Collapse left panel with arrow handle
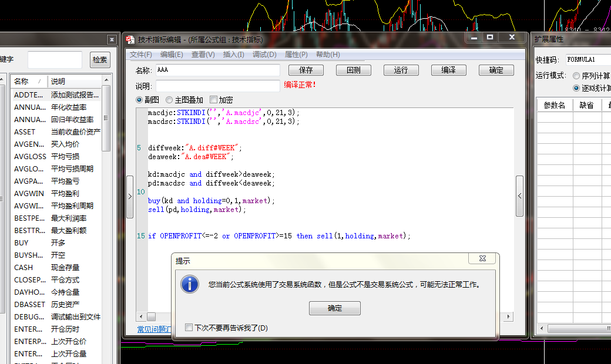Screen dimensions: 611x364 pyautogui.click(x=130, y=197)
